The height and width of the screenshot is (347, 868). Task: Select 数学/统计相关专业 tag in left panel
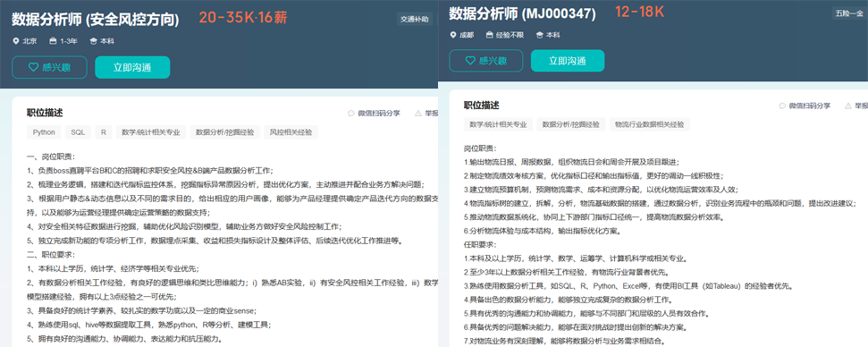coord(150,132)
